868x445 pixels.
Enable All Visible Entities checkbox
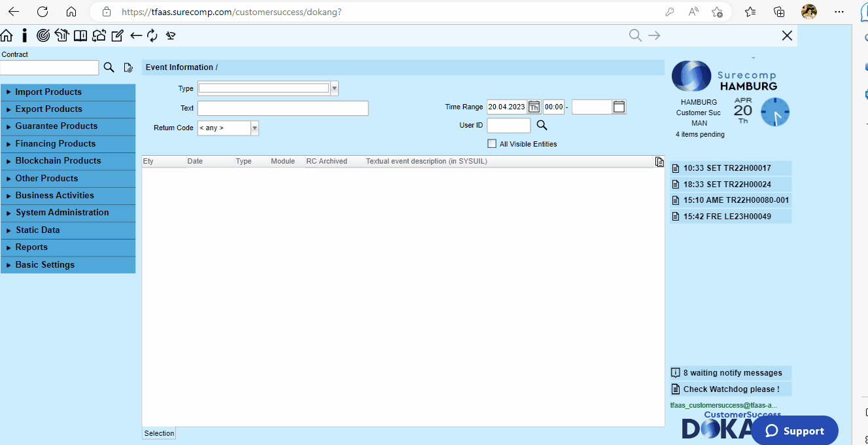[492, 144]
